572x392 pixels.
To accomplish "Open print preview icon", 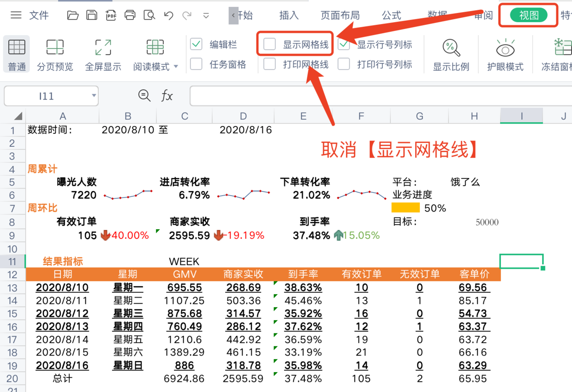I will coord(149,15).
